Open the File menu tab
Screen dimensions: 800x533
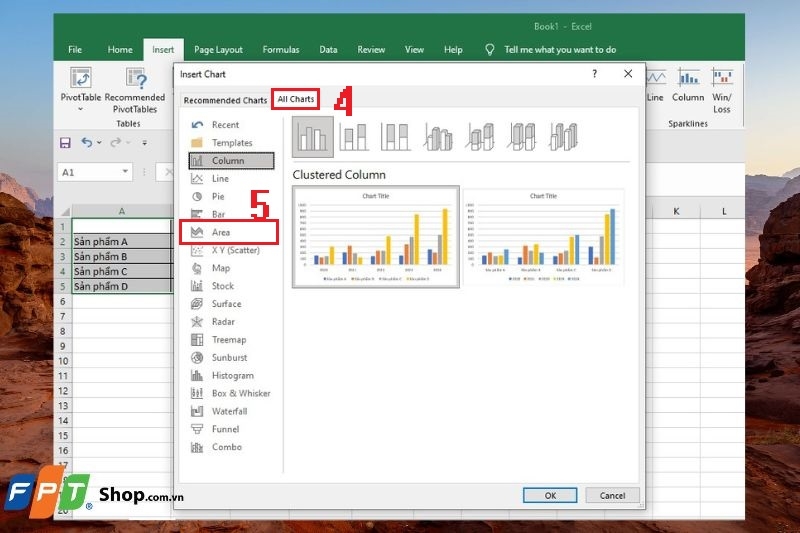tap(75, 49)
